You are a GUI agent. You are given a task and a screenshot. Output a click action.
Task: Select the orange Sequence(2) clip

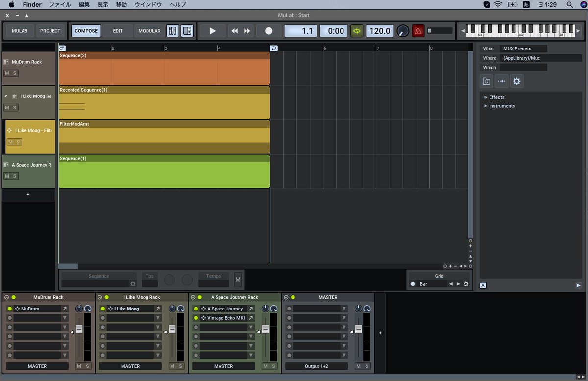tap(164, 69)
